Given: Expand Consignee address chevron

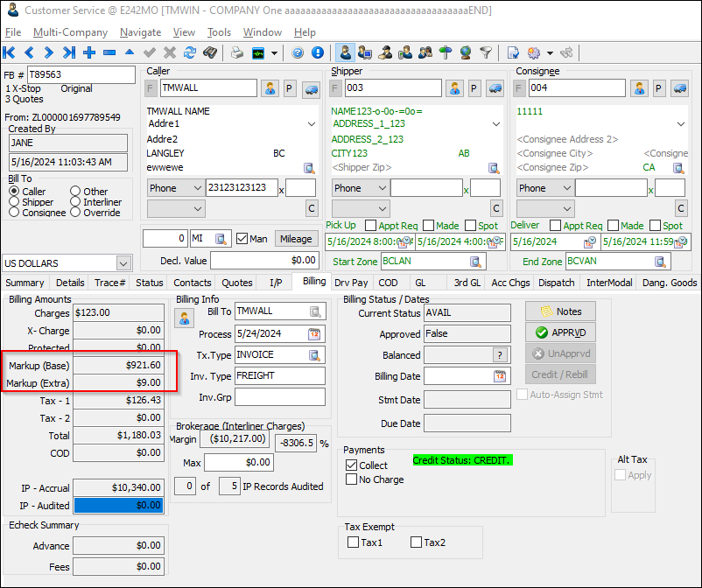Looking at the screenshot, I should [681, 124].
